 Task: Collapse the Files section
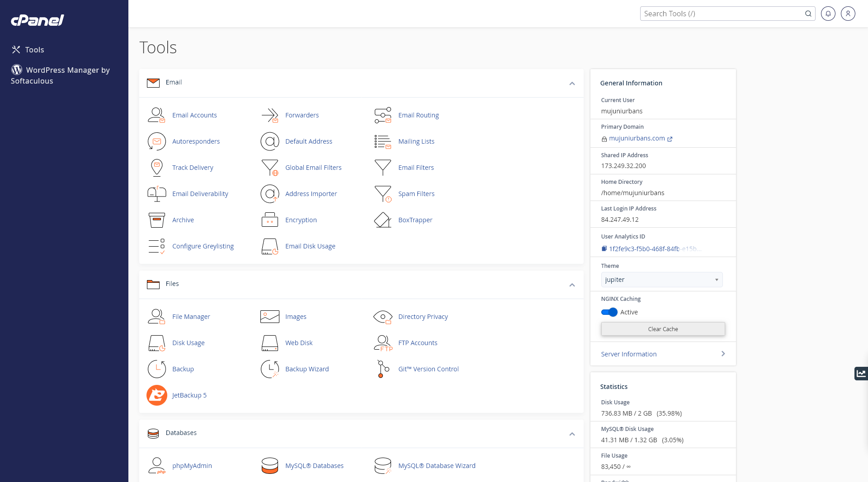tap(572, 285)
